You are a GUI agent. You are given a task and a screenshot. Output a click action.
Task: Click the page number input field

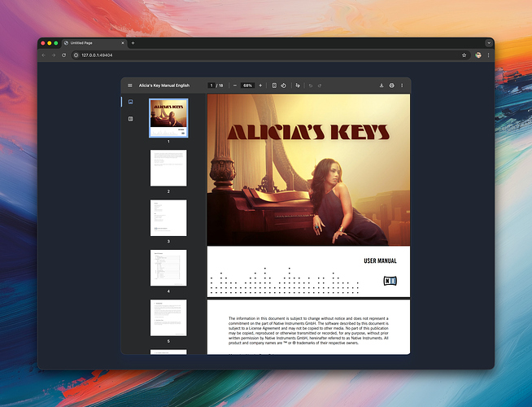(x=211, y=85)
